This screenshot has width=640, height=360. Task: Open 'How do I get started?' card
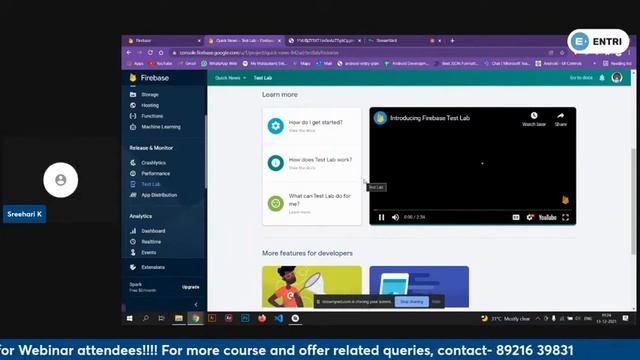click(x=312, y=126)
